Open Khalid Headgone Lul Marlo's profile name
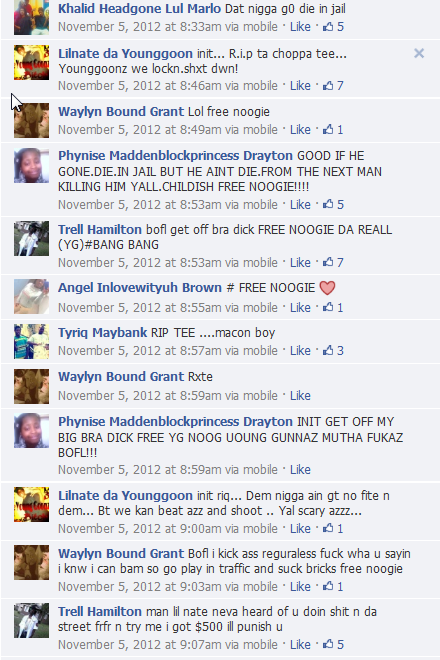This screenshot has height=660, width=440. (139, 8)
